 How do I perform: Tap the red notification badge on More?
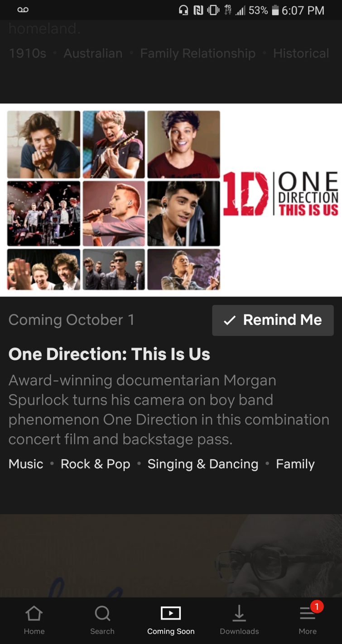(317, 606)
